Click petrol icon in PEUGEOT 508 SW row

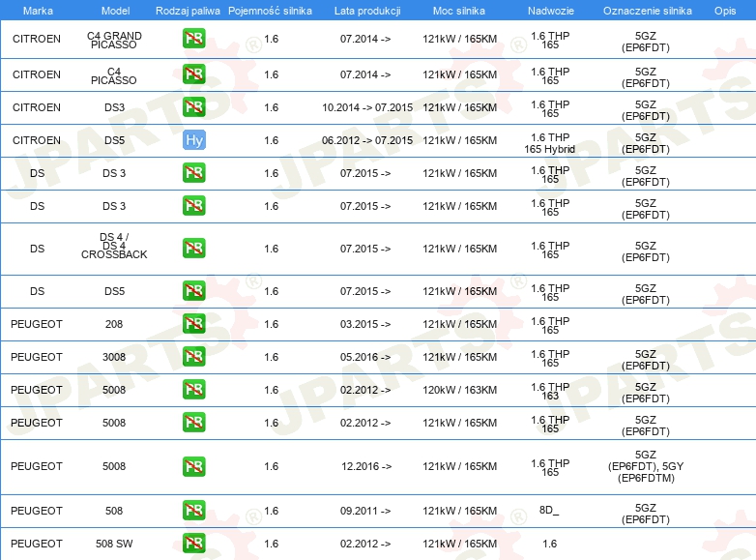coord(193,544)
